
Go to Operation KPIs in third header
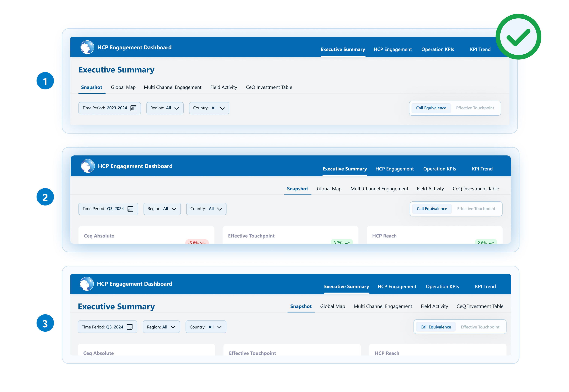[442, 286]
